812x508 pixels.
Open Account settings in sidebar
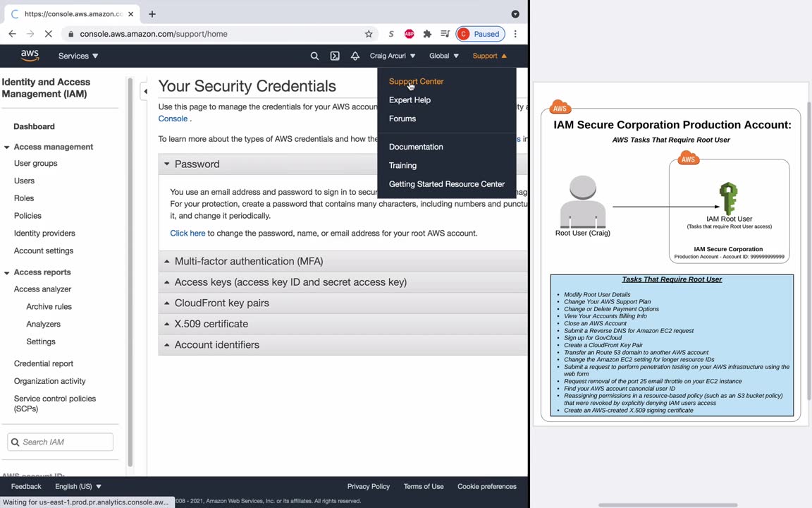click(x=44, y=251)
